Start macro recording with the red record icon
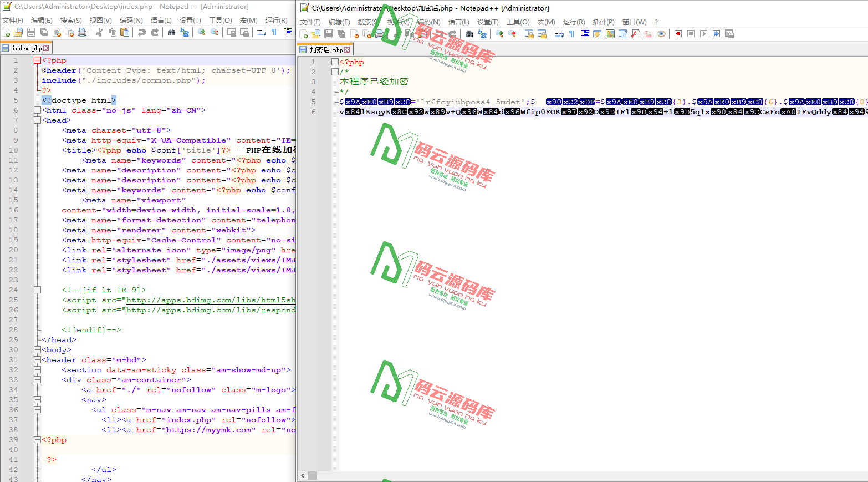The image size is (868, 482). pos(678,34)
